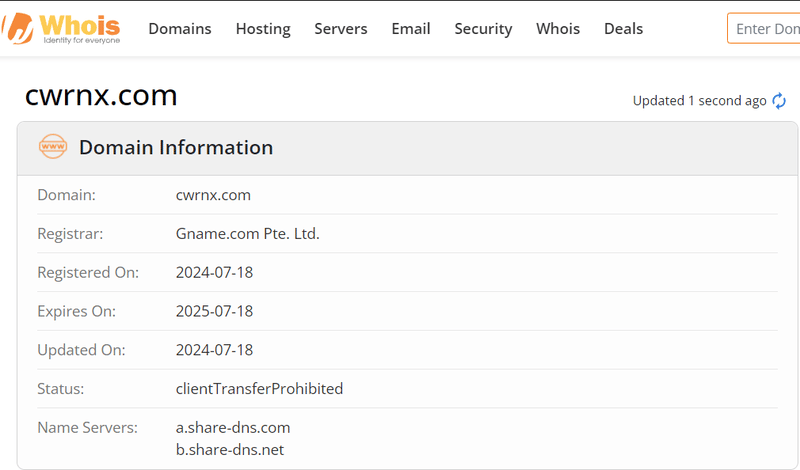The height and width of the screenshot is (470, 800).
Task: Open the Email menu
Action: tap(411, 29)
